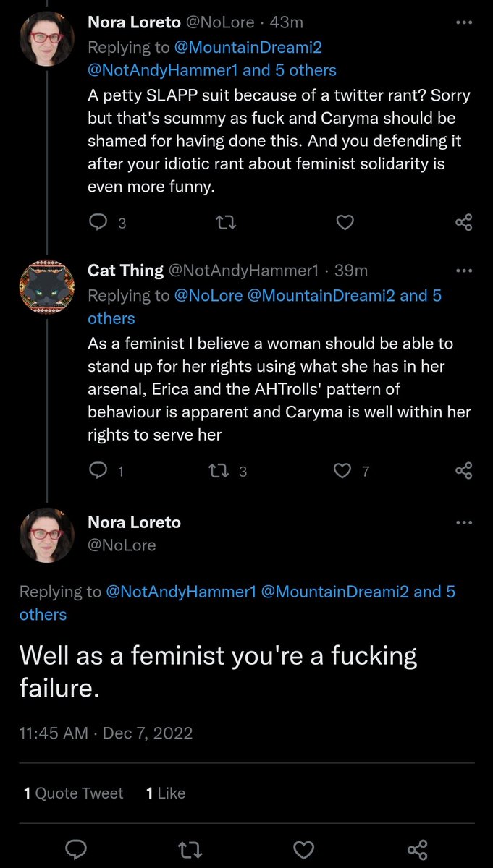Reply to Cat Thing's tweet

(97, 472)
